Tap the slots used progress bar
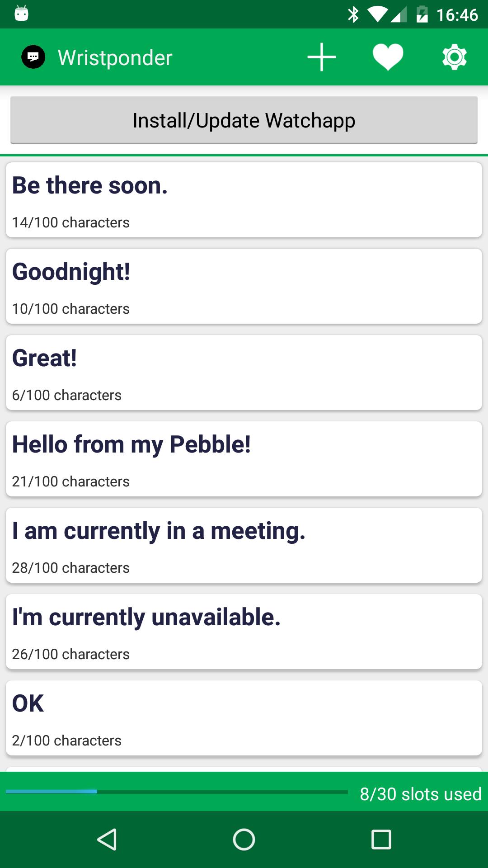Screen dimensions: 488x868 point(176,792)
